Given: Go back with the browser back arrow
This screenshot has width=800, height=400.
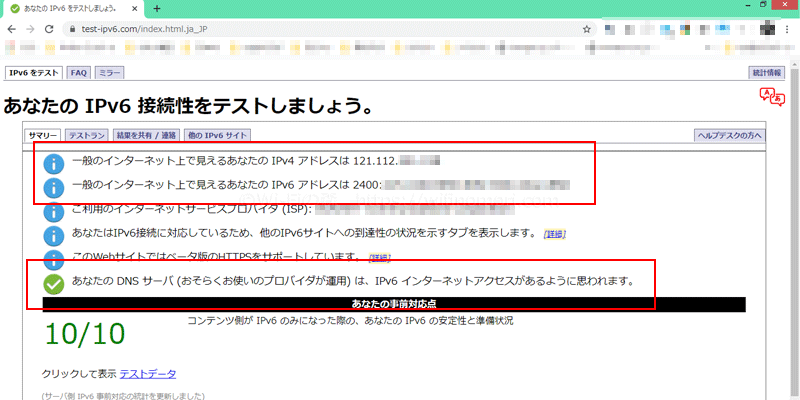Looking at the screenshot, I should pyautogui.click(x=12, y=29).
